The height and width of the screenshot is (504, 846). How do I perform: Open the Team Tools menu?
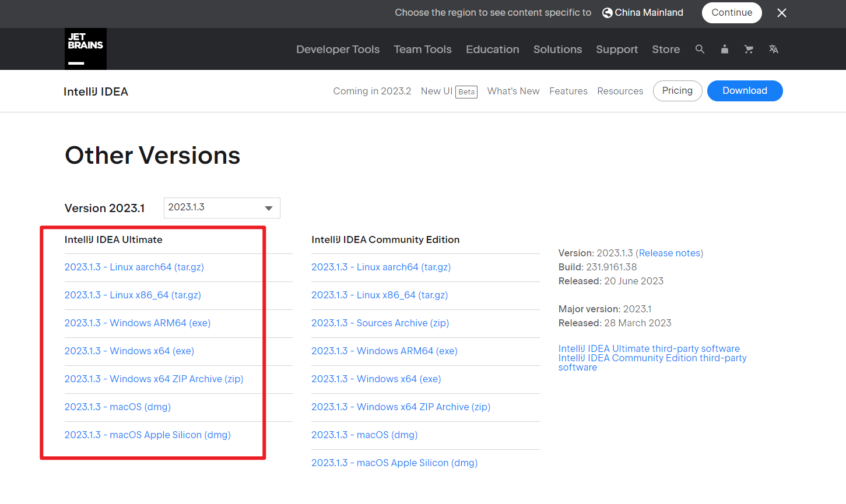coord(423,50)
